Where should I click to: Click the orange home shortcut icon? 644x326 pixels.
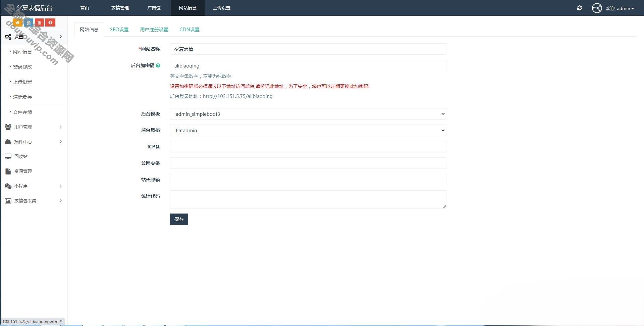pyautogui.click(x=18, y=22)
